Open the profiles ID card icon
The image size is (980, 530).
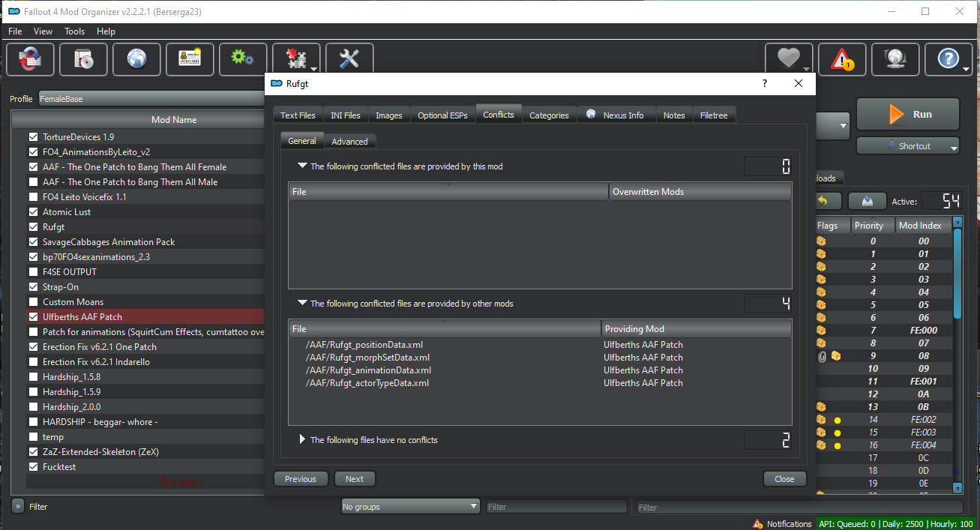click(190, 59)
